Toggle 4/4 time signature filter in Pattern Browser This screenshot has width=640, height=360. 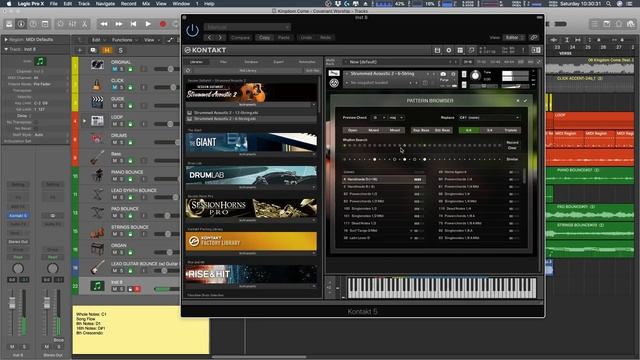[x=468, y=130]
